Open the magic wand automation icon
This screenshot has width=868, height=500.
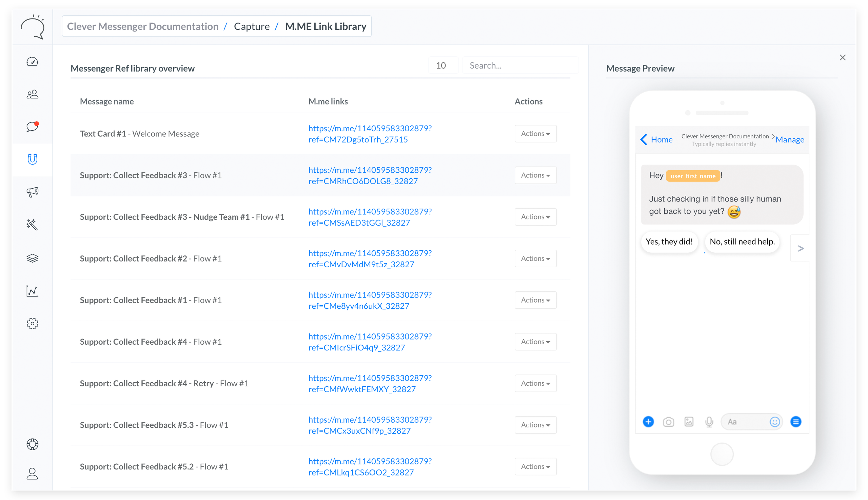point(32,224)
